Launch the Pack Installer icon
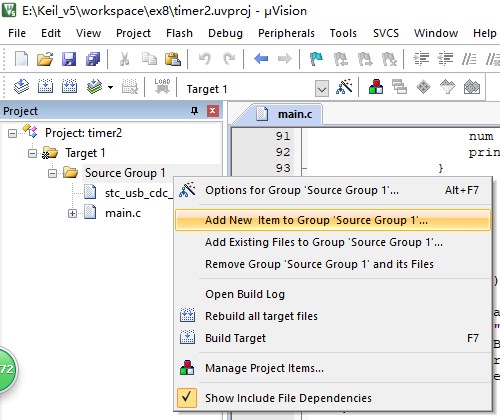 coord(472,87)
